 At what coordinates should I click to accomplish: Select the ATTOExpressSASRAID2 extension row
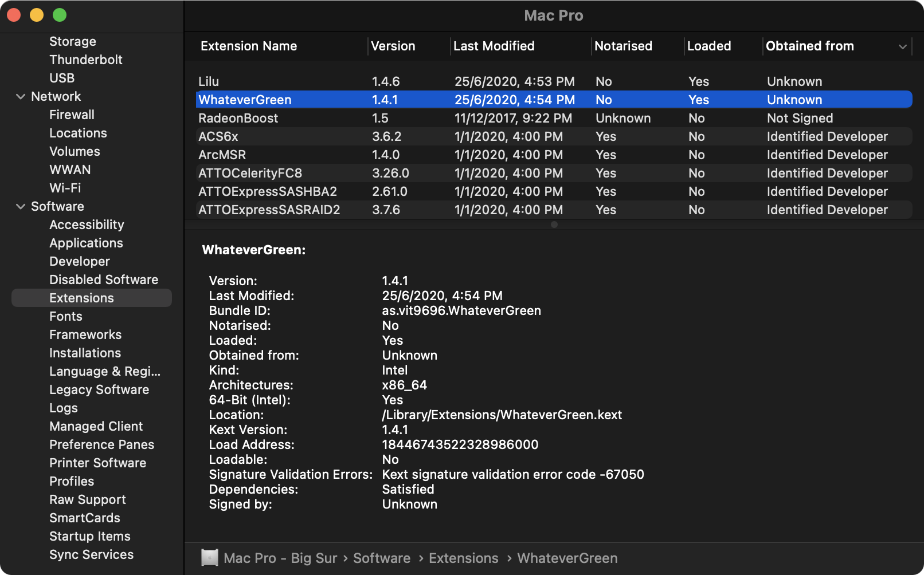point(554,210)
